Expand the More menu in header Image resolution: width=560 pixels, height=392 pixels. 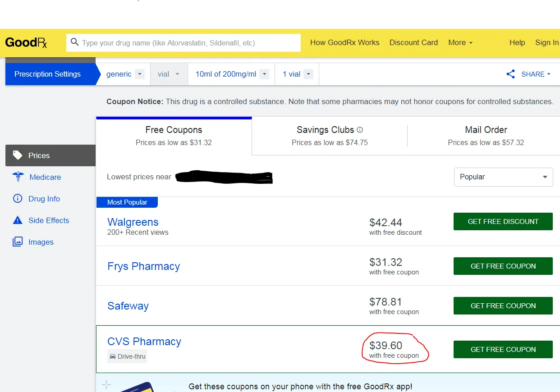point(460,43)
